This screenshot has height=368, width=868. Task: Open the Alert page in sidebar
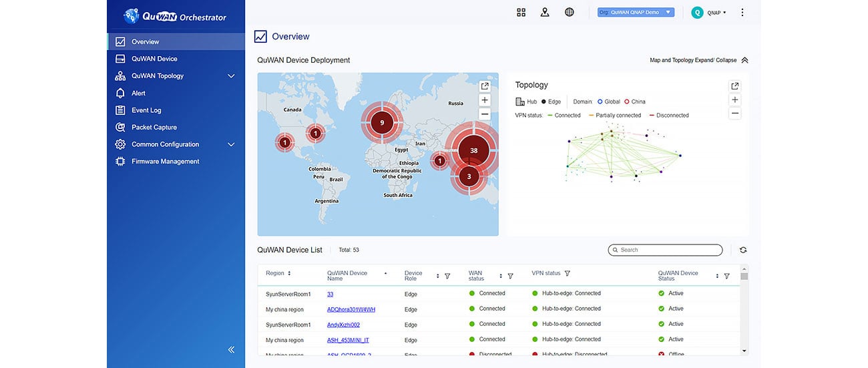[176, 93]
